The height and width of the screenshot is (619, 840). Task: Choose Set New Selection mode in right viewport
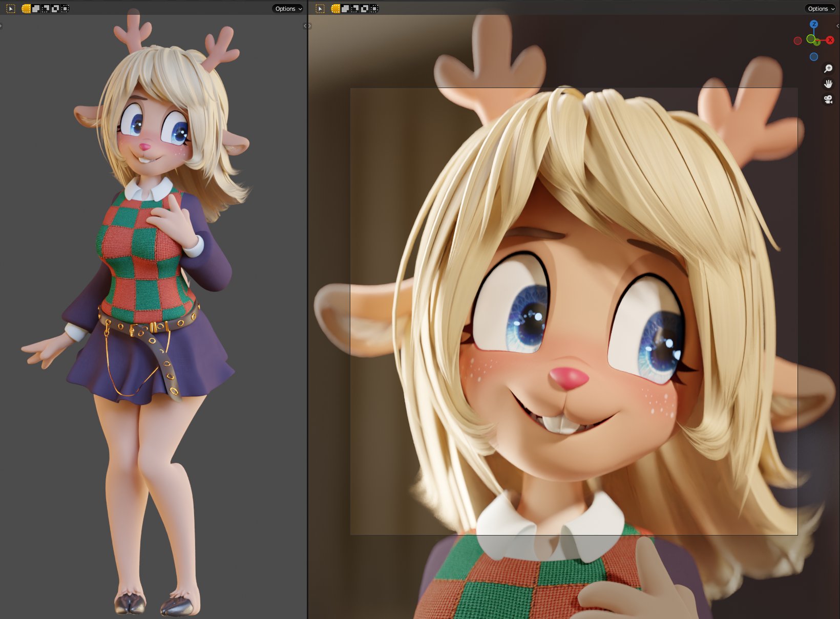point(335,8)
